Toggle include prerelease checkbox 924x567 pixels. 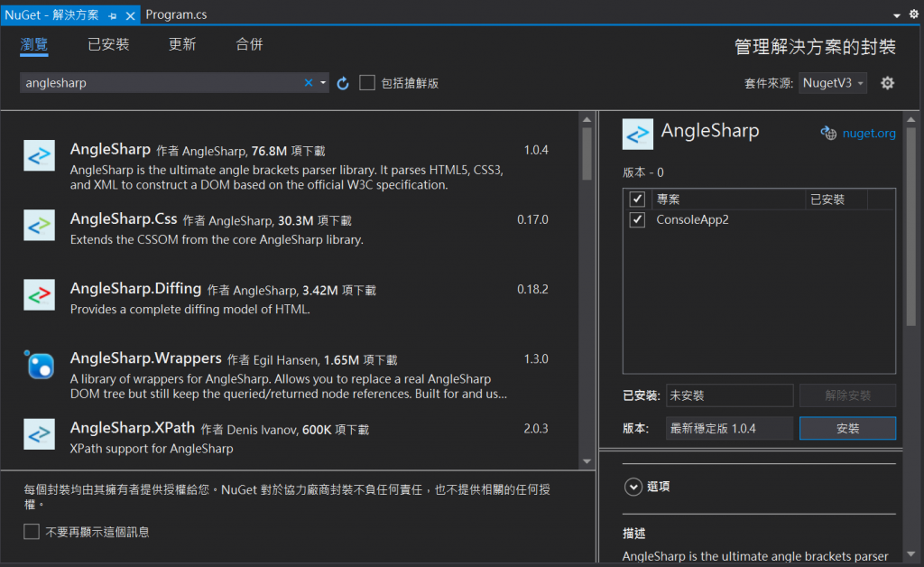367,82
